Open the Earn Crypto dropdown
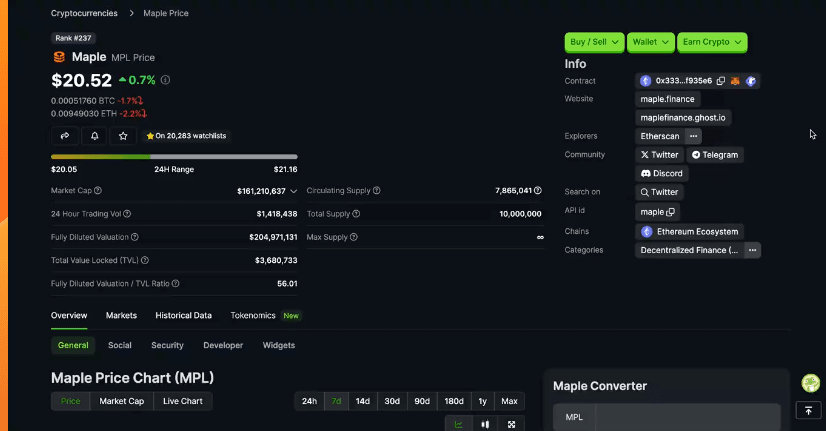The image size is (826, 431). 712,42
